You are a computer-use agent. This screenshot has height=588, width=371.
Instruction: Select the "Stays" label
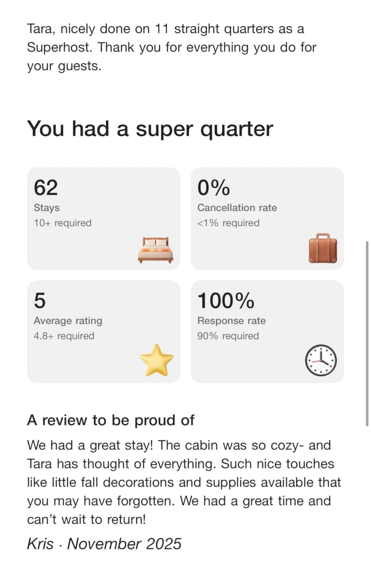point(47,208)
